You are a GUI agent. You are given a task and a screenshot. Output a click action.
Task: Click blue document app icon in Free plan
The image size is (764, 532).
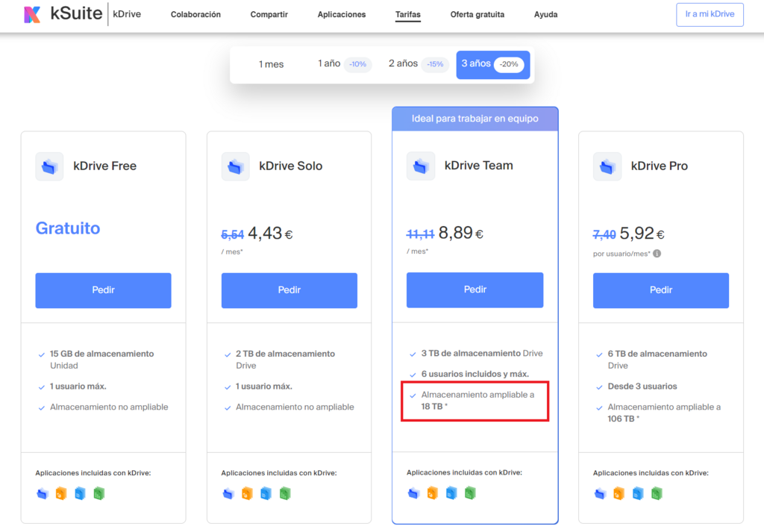click(x=80, y=493)
